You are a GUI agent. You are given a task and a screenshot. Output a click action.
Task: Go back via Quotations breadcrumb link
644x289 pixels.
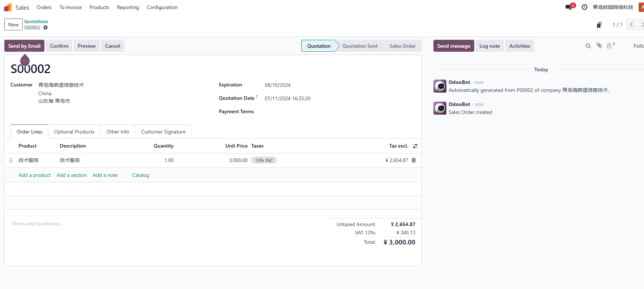[x=36, y=21]
